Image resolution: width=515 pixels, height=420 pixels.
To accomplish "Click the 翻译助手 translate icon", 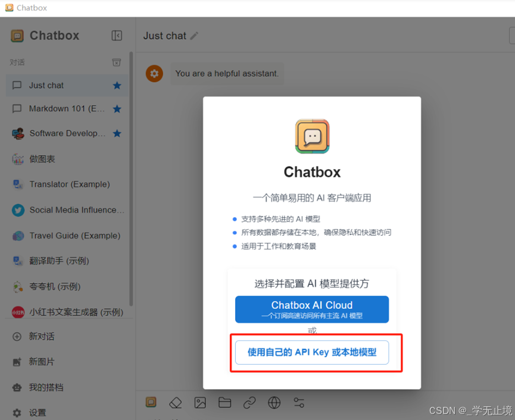I will (x=17, y=261).
